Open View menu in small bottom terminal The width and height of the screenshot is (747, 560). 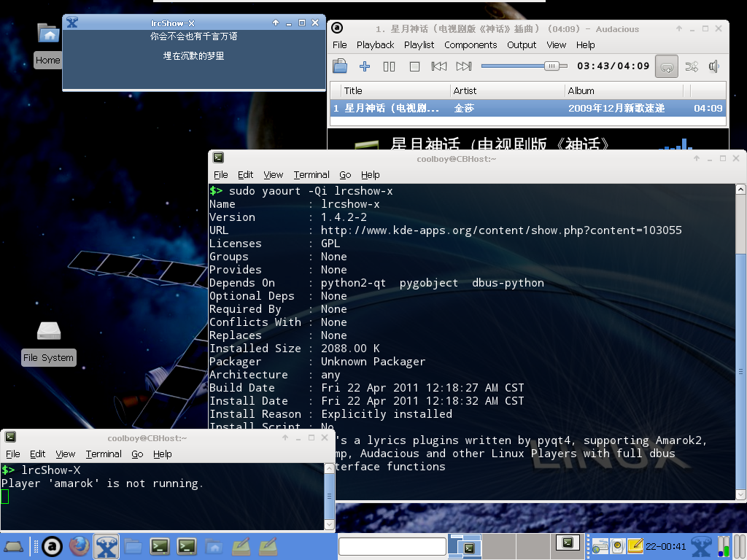coord(65,454)
